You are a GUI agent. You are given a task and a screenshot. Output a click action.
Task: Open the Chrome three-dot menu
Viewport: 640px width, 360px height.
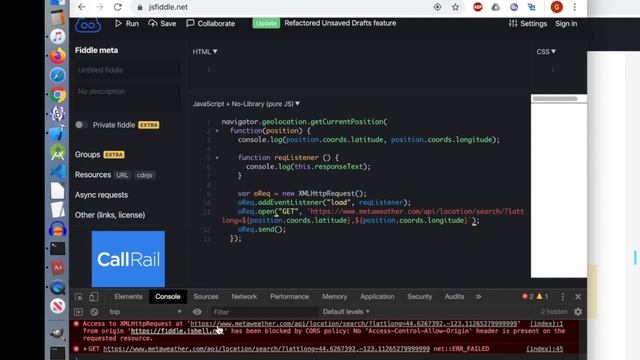(575, 7)
